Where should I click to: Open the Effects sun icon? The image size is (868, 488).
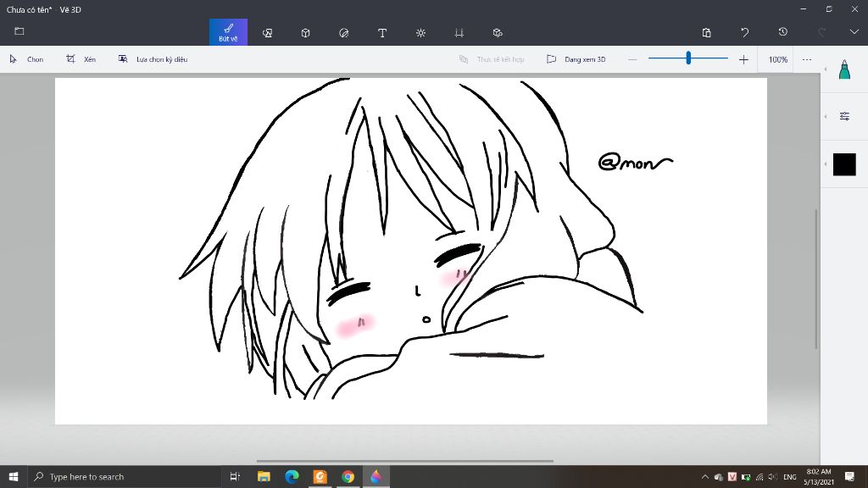[x=420, y=33]
